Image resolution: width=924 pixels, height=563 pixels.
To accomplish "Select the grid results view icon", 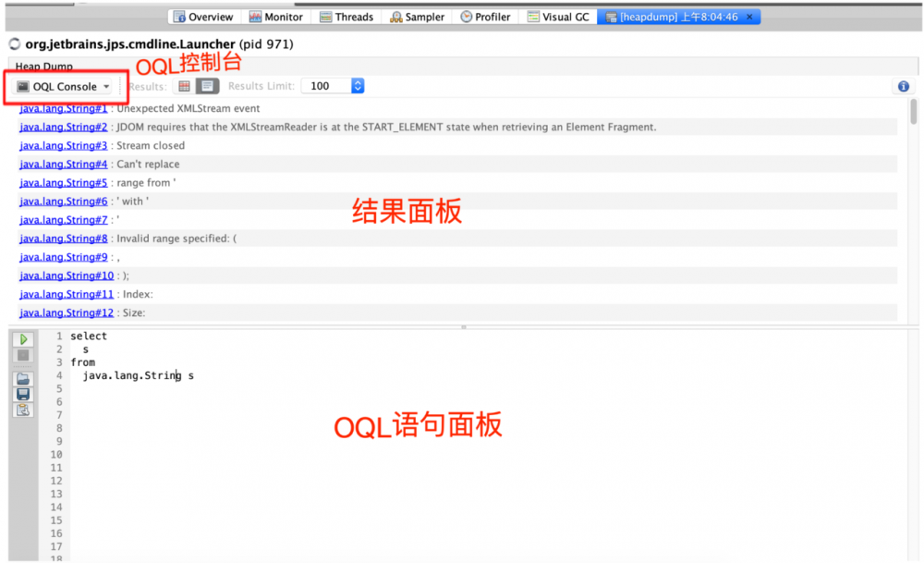I will pyautogui.click(x=184, y=85).
